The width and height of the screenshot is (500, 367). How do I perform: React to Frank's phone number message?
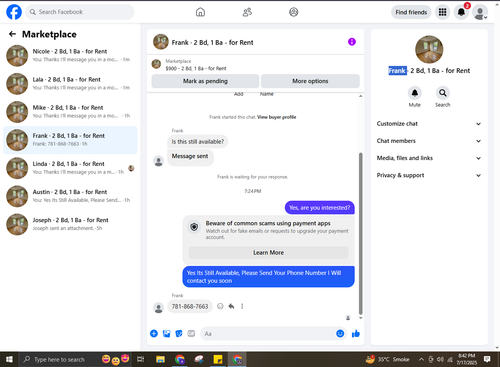tap(220, 306)
